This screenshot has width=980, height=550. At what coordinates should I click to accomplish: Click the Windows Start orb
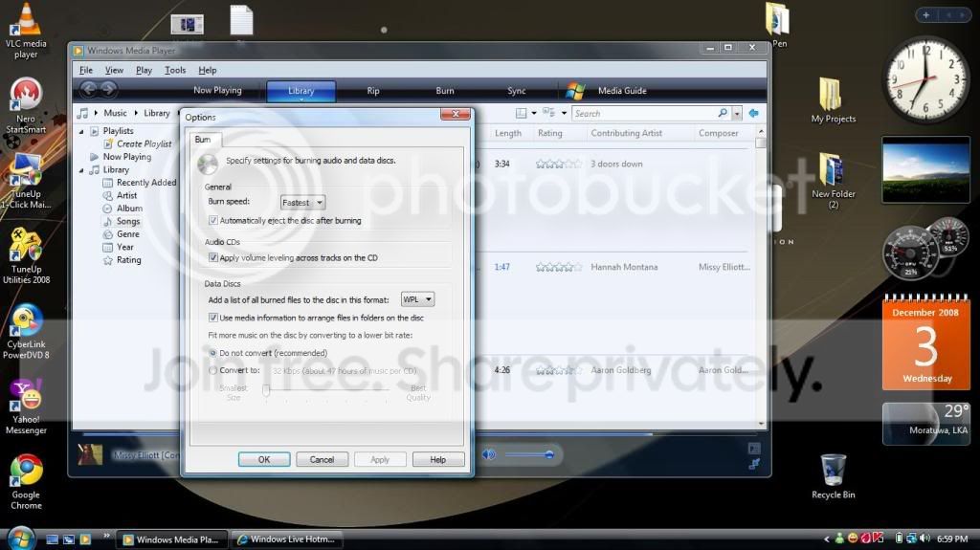21,539
